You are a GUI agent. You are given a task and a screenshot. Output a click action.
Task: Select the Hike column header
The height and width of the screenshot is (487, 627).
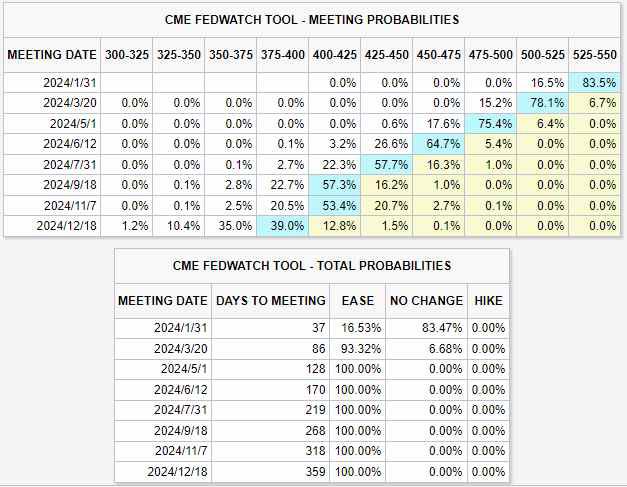(x=487, y=300)
